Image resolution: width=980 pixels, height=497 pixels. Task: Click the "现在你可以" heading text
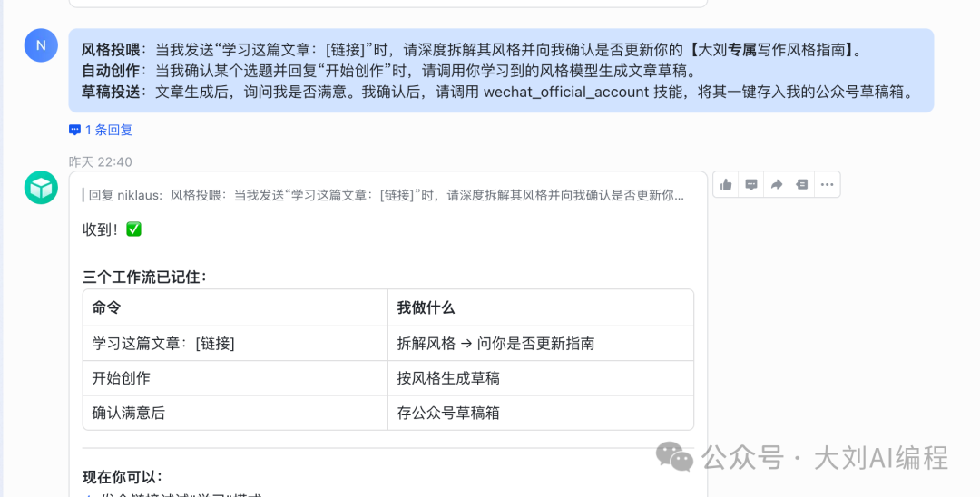tap(122, 476)
